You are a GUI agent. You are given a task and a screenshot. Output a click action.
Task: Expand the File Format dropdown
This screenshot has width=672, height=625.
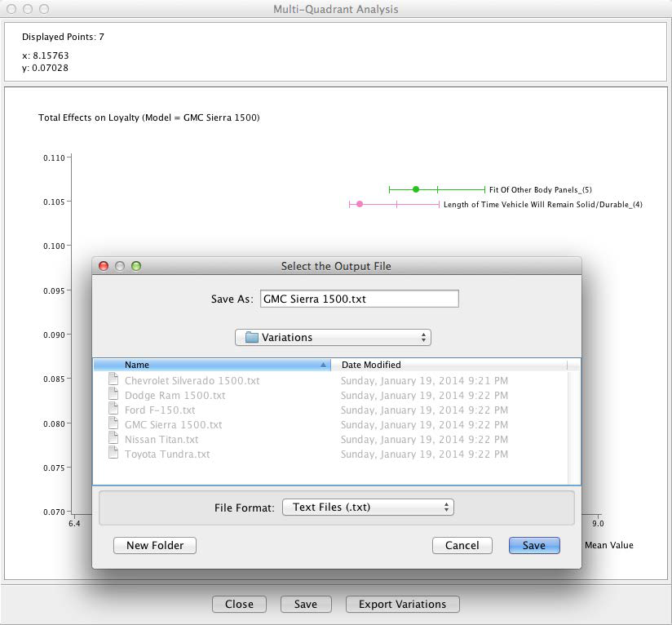pyautogui.click(x=367, y=508)
